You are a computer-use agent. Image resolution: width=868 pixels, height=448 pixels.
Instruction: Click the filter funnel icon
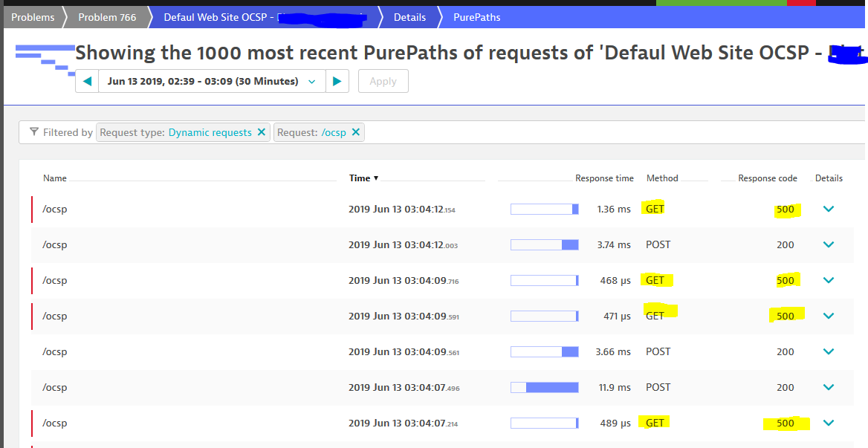point(34,132)
